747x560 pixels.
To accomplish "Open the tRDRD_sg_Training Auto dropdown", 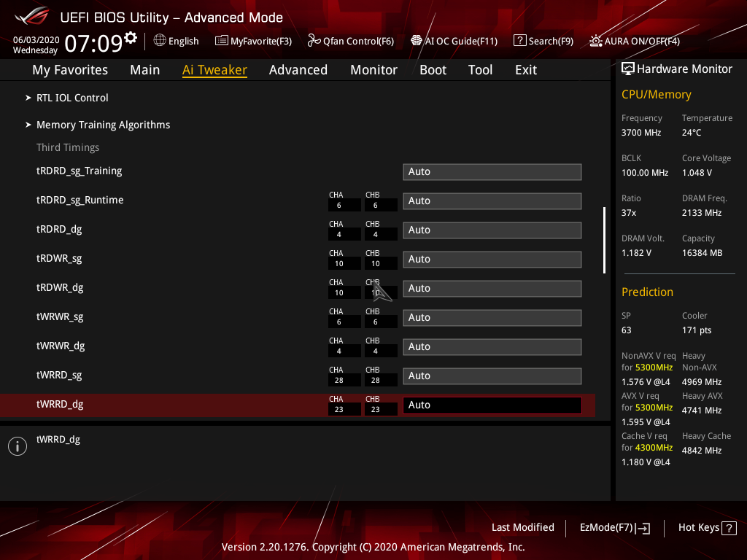I will [492, 171].
